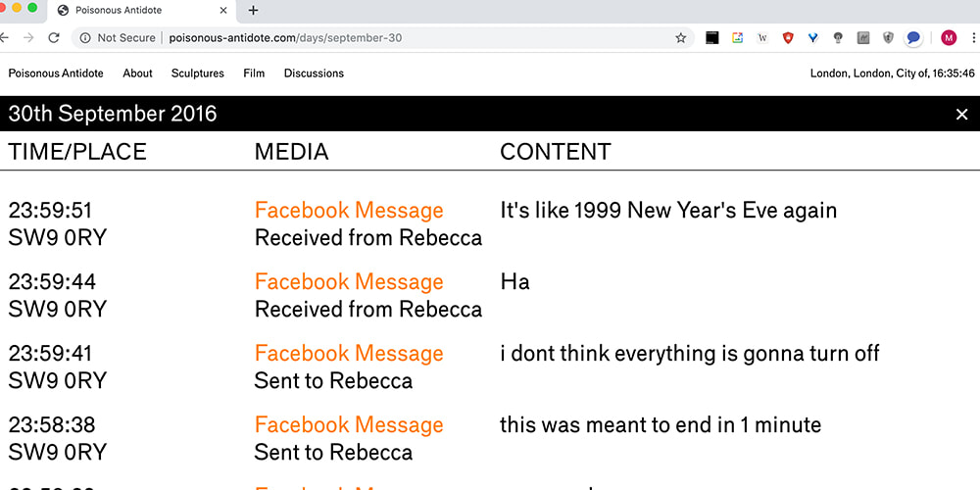Click the 23:59:51 timestamp

pyautogui.click(x=50, y=211)
